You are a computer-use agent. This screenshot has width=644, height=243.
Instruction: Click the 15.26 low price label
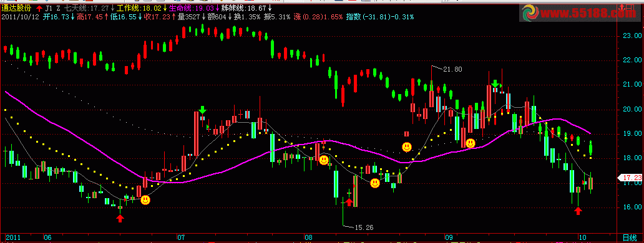click(x=363, y=227)
